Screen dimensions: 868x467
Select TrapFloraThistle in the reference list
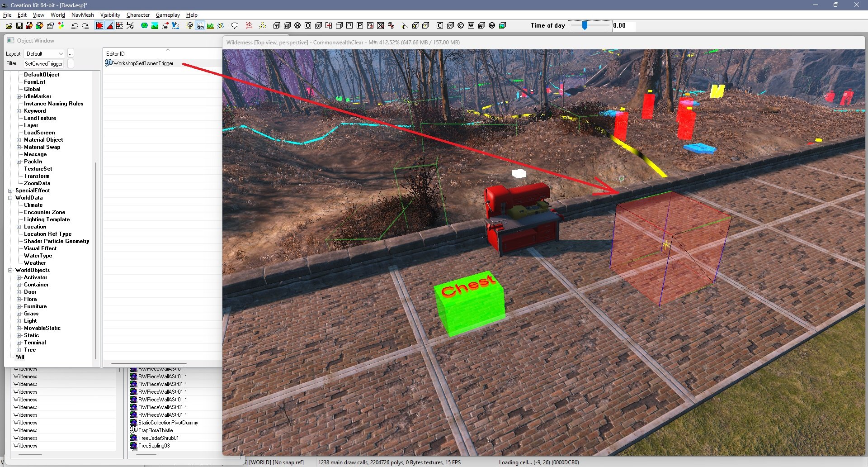tap(156, 430)
